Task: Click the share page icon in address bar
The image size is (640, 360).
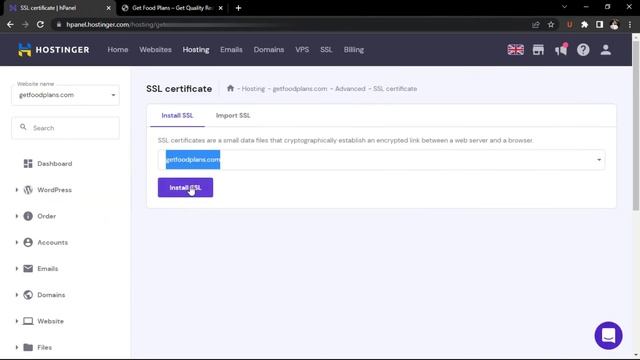Action: pyautogui.click(x=536, y=24)
